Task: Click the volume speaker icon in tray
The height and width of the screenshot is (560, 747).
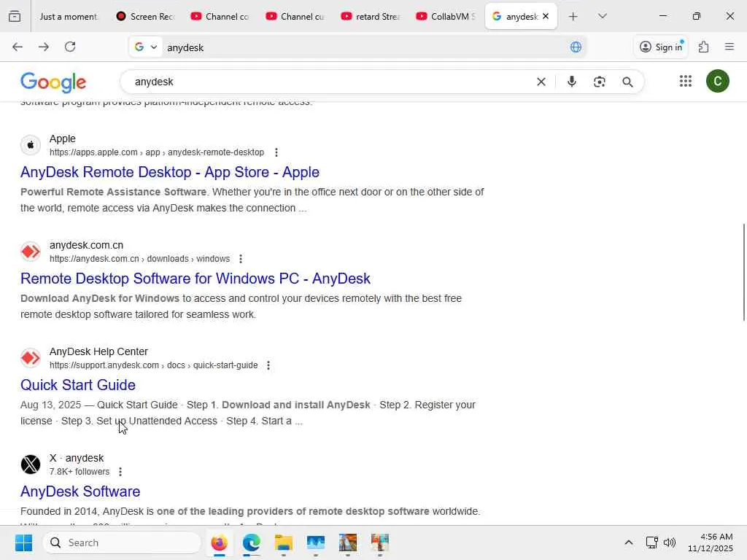Action: coord(670,542)
